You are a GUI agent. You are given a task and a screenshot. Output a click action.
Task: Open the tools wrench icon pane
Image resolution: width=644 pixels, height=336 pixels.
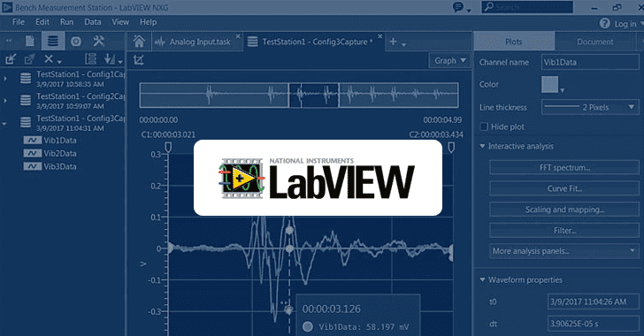click(x=98, y=41)
